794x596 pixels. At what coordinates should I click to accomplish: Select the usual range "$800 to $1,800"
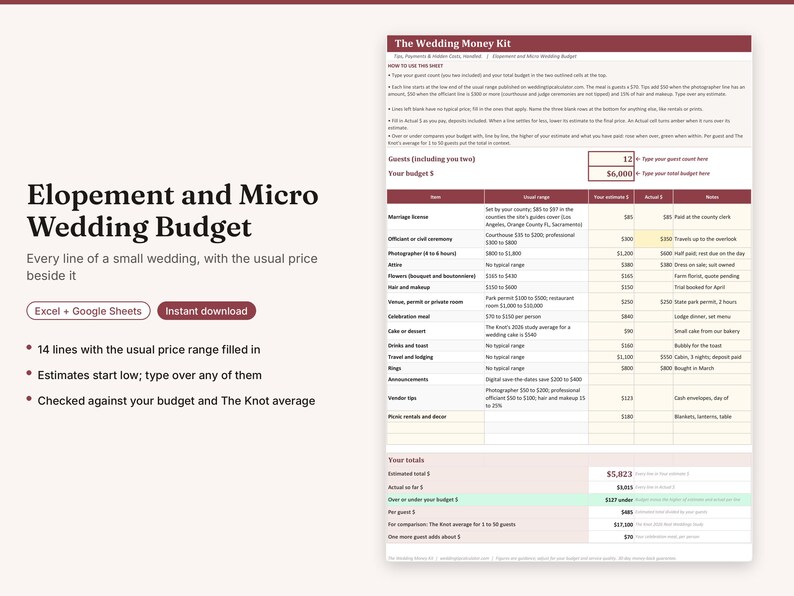503,253
